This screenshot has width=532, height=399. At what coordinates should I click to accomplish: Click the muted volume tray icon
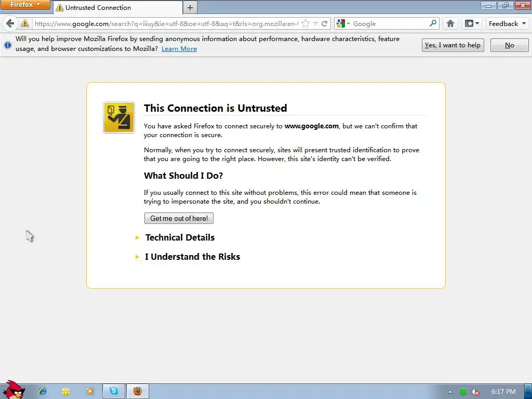pos(475,392)
